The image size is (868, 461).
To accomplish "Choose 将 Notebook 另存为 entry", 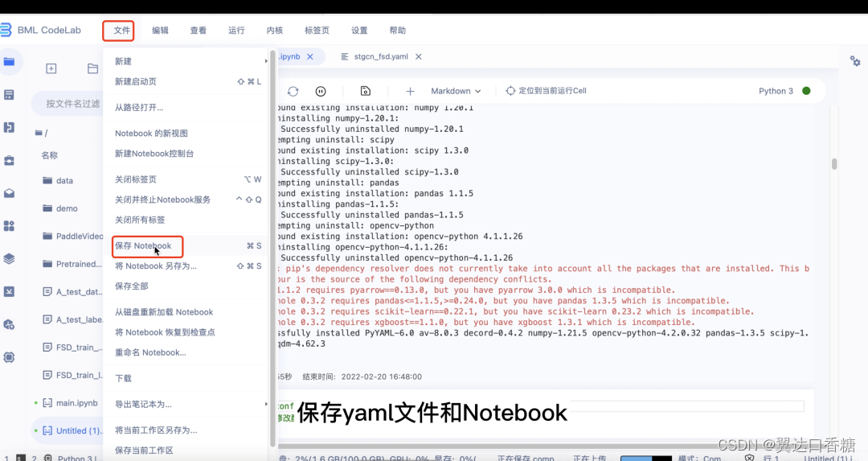I will pos(186,266).
